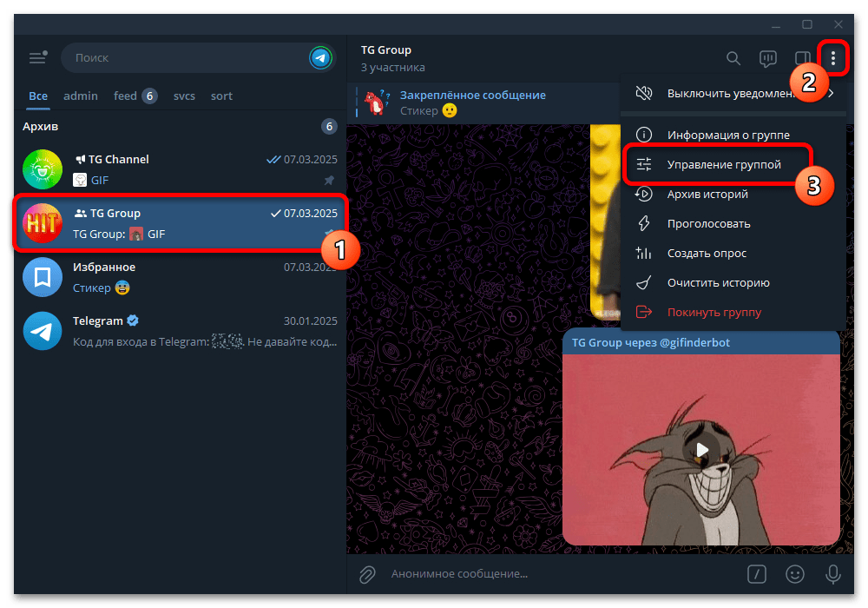Open the Архив archived chats row

click(180, 126)
